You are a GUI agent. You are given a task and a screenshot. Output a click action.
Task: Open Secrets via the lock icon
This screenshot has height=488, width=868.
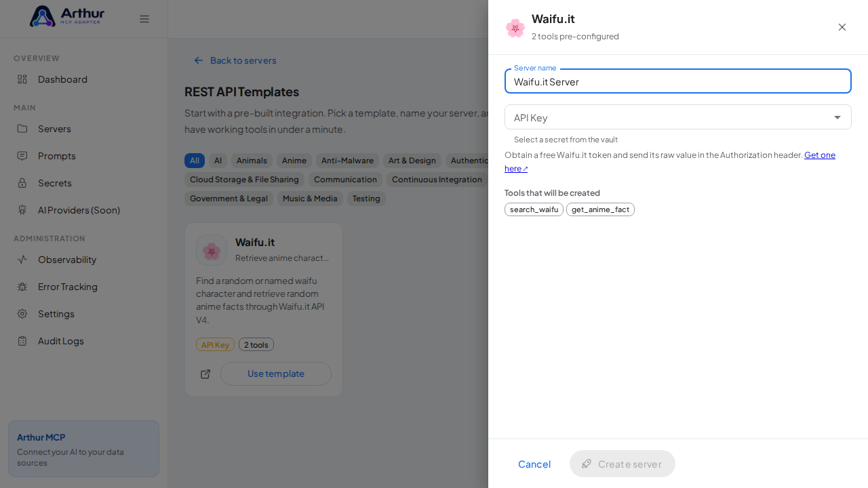pyautogui.click(x=22, y=183)
